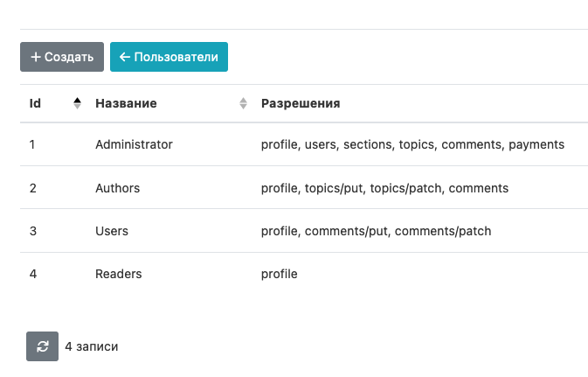Click the refresh icon button

pos(42,346)
